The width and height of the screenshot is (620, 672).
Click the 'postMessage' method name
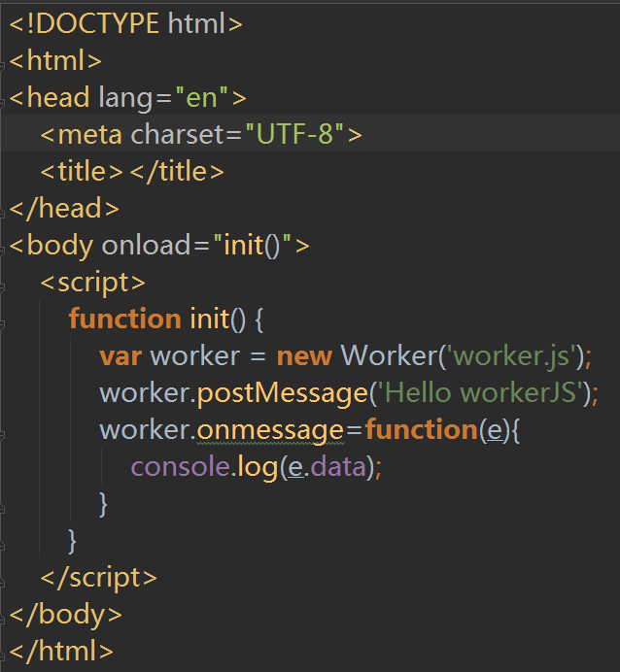(x=282, y=394)
